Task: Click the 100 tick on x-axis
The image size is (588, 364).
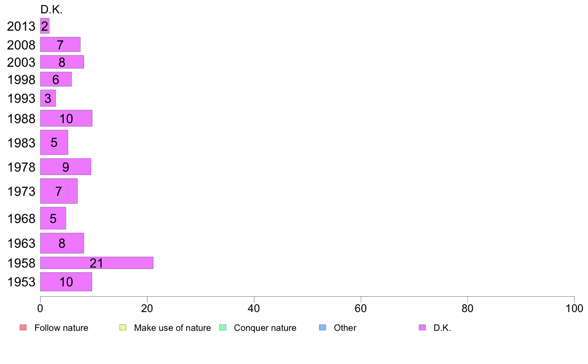Action: coord(574,308)
